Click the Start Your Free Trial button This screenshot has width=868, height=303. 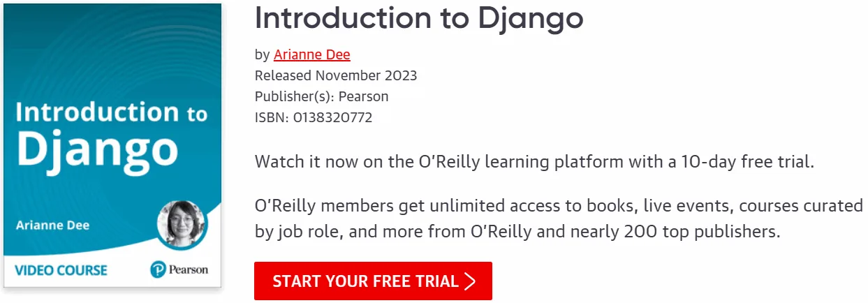pyautogui.click(x=373, y=281)
